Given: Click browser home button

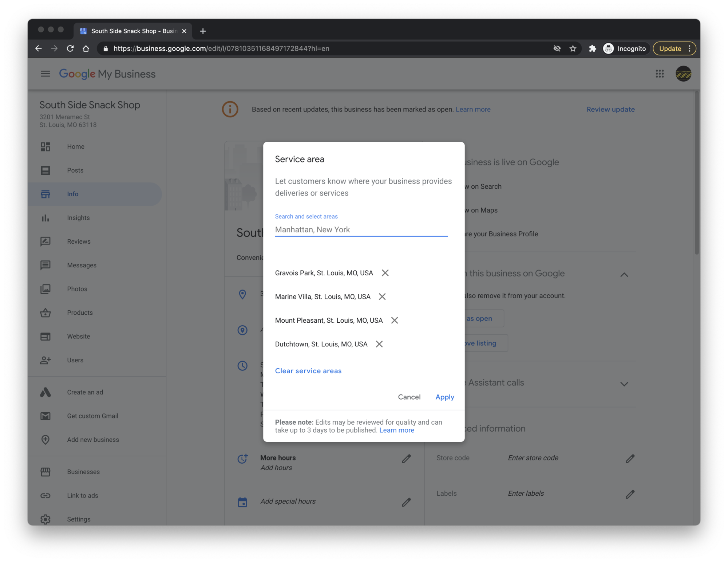Looking at the screenshot, I should pos(86,48).
